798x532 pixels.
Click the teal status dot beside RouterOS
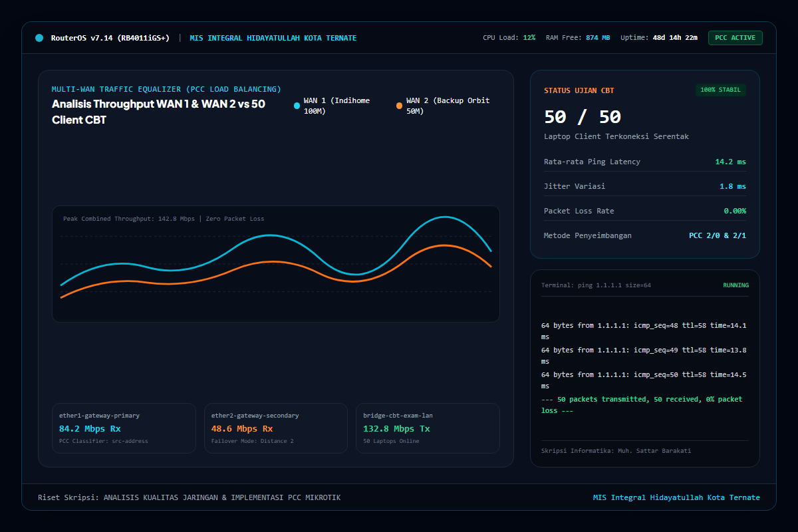tap(39, 38)
